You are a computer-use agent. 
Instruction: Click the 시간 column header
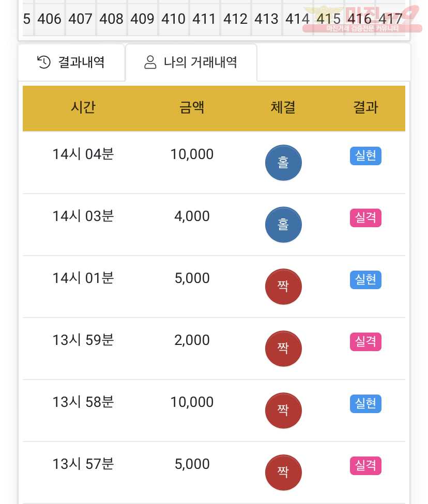pos(83,107)
